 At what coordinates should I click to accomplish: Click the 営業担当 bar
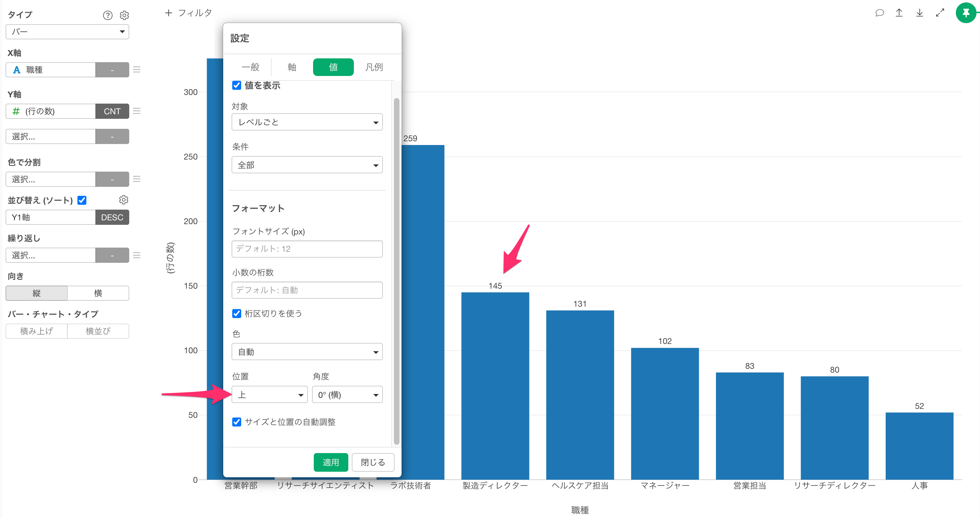(x=750, y=425)
